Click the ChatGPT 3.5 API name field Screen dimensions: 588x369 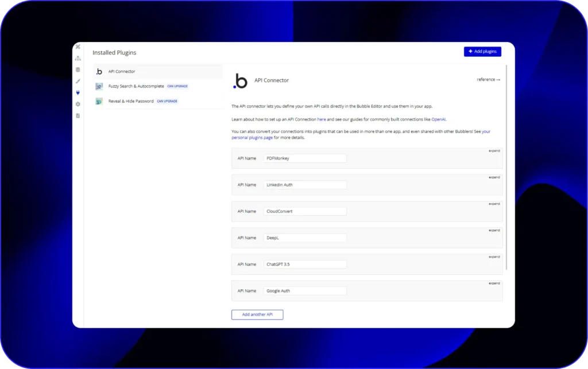click(x=305, y=265)
